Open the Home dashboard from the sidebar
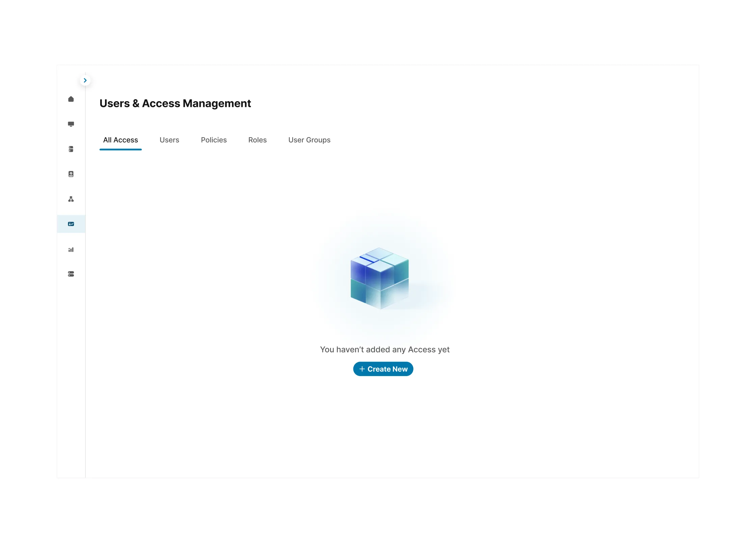The image size is (756, 543). point(71,99)
